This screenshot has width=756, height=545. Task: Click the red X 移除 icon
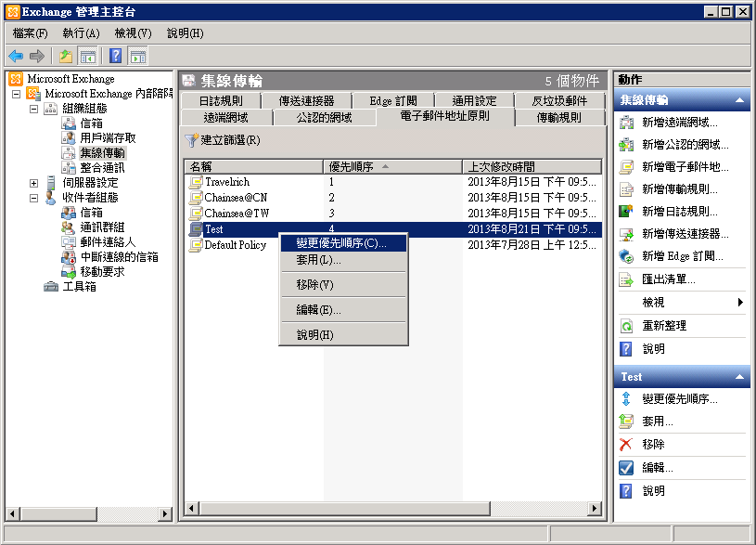tap(626, 445)
